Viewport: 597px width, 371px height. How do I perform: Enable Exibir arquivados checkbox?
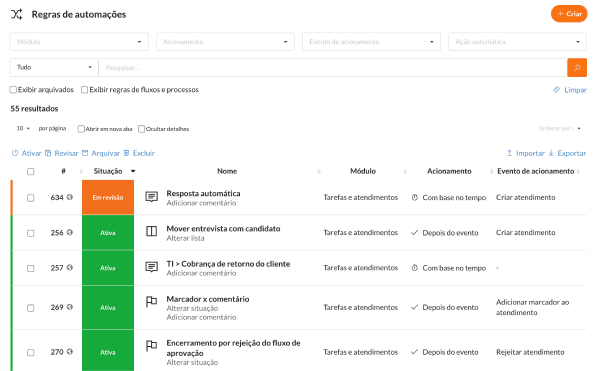click(x=13, y=90)
